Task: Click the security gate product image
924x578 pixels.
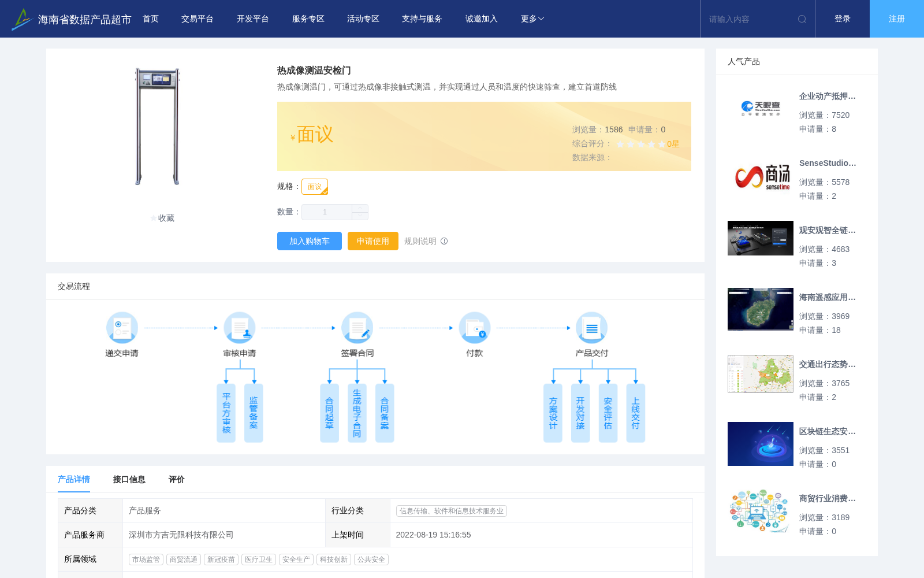Action: (x=158, y=126)
